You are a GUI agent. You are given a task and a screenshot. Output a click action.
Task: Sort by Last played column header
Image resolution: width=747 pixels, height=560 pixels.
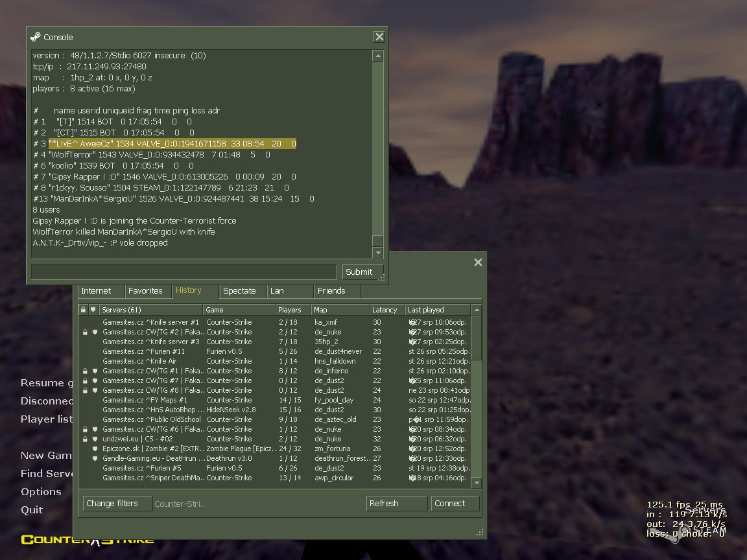(438, 310)
